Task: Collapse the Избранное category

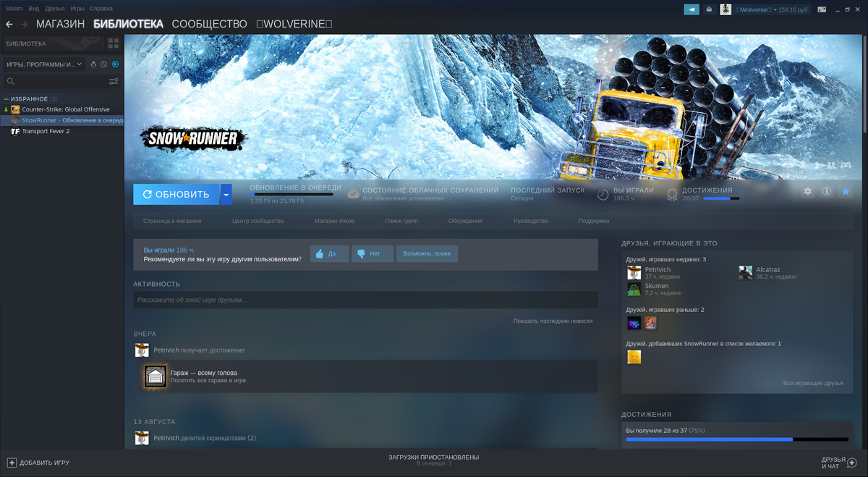Action: click(x=7, y=98)
